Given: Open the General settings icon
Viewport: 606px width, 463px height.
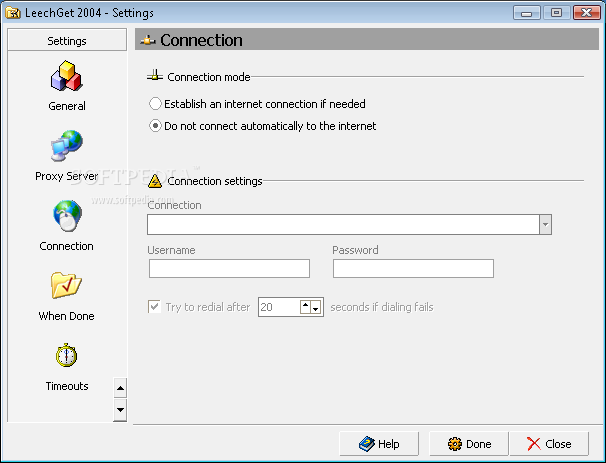Looking at the screenshot, I should 67,77.
